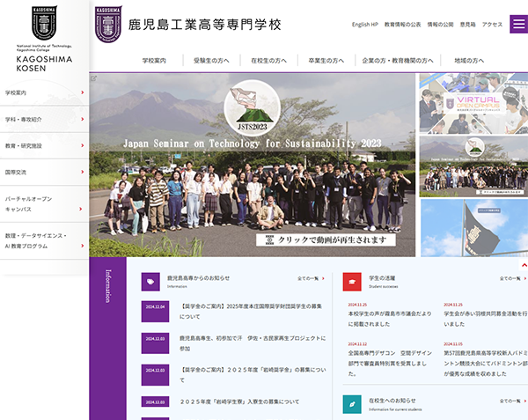Open 全ての一覧 for 鹿児島高専からのお知らせ
Screen dimensions: 528x420
point(311,278)
